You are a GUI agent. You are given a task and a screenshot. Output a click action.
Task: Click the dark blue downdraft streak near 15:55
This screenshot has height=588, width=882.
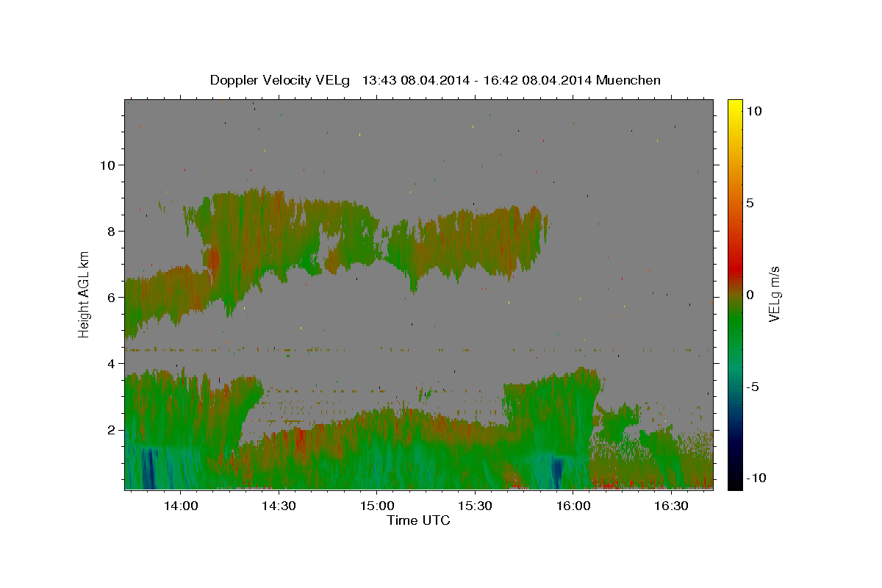coord(557,473)
